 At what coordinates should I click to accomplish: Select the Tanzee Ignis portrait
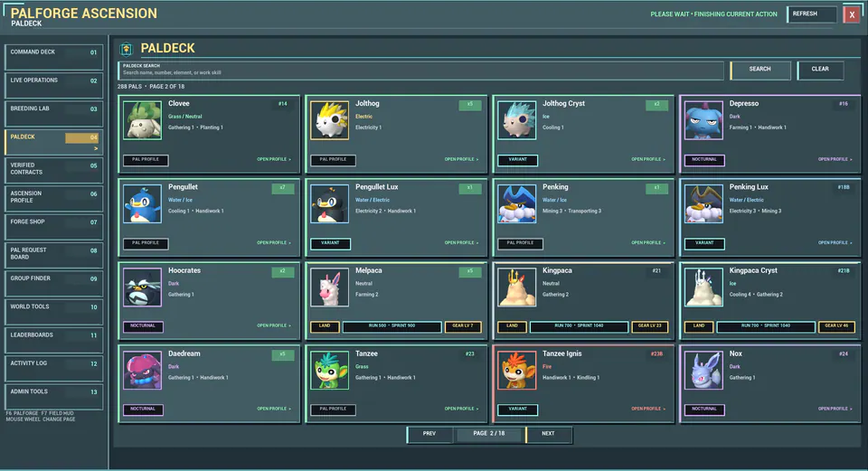pyautogui.click(x=517, y=370)
